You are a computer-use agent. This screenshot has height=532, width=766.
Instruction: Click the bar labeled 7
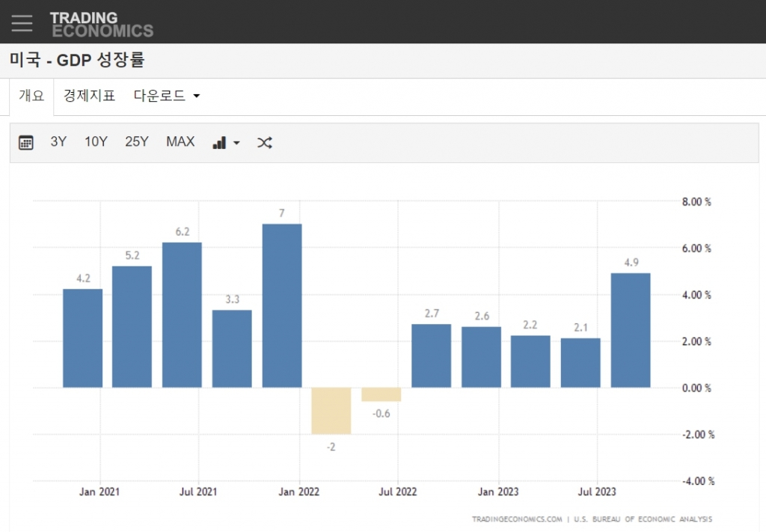282,305
